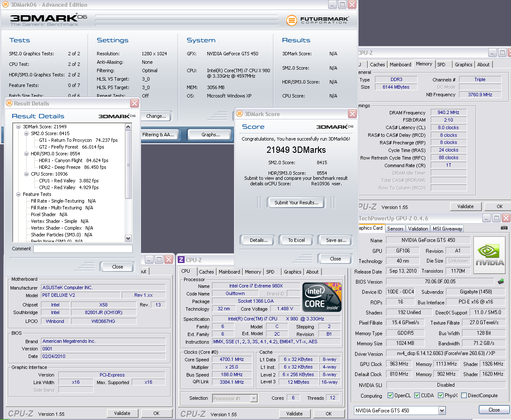Select Pixel Shader N/A row
Screen dimensions: 511x420
[x=49, y=214]
